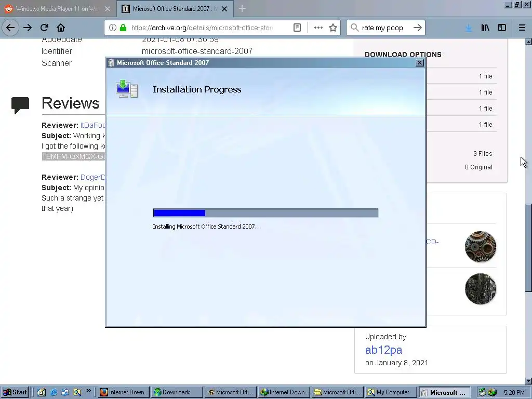
Task: Close the Office installer dialog
Action: pyautogui.click(x=420, y=63)
